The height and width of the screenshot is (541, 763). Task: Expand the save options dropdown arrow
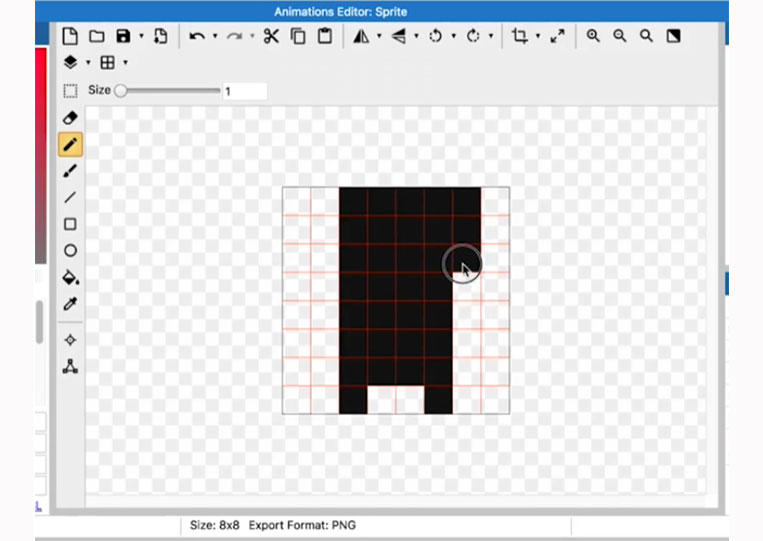click(142, 36)
